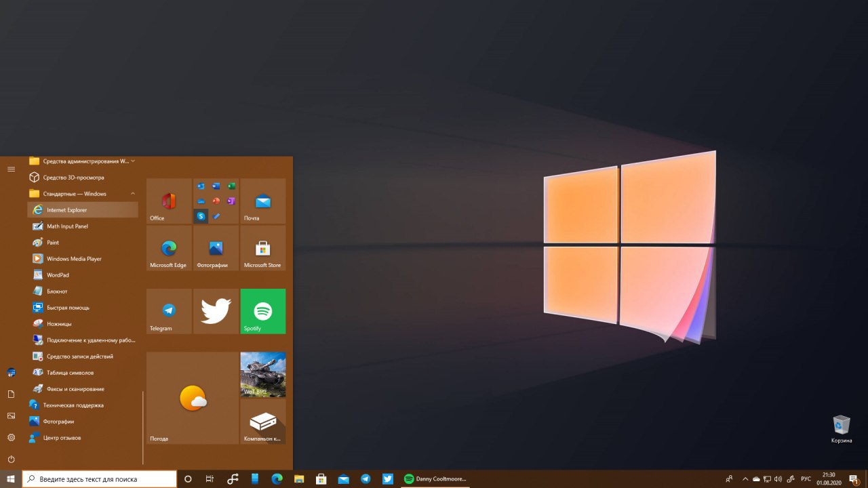Open Math Input Panel from app list
Image resolution: width=868 pixels, height=488 pixels.
(x=83, y=226)
